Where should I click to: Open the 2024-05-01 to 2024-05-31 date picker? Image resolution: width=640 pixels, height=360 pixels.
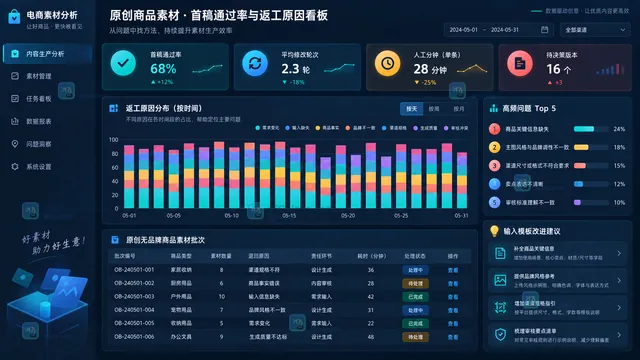pyautogui.click(x=498, y=30)
